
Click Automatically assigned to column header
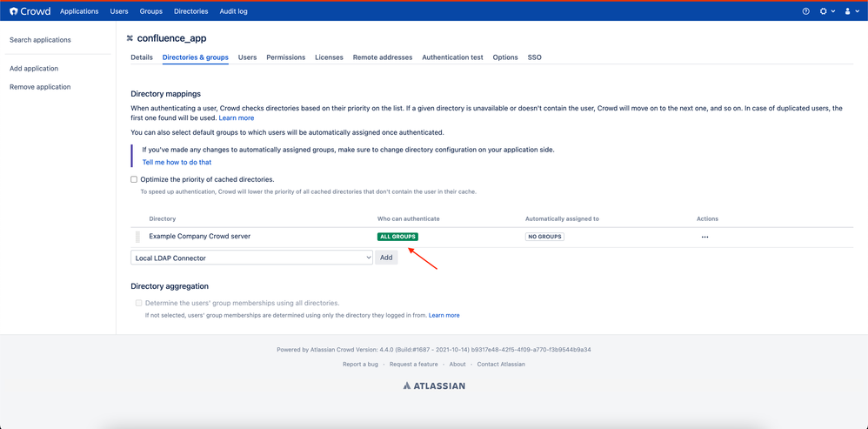tap(563, 219)
